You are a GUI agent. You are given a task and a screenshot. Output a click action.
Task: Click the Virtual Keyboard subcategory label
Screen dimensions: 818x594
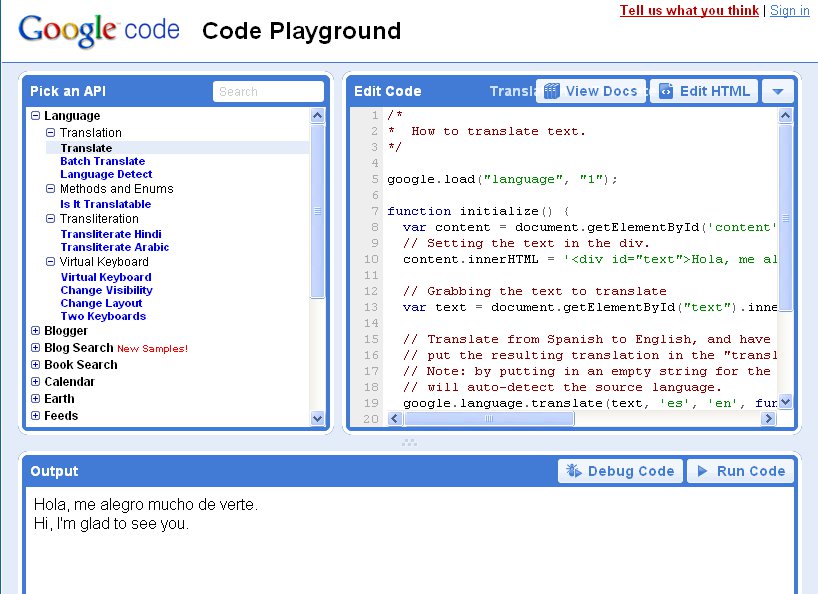point(104,262)
